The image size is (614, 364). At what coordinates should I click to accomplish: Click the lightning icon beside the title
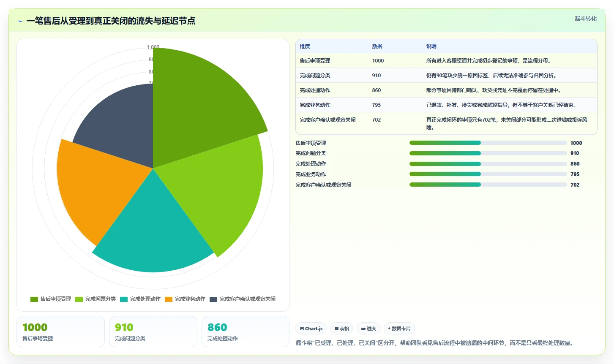pyautogui.click(x=20, y=21)
